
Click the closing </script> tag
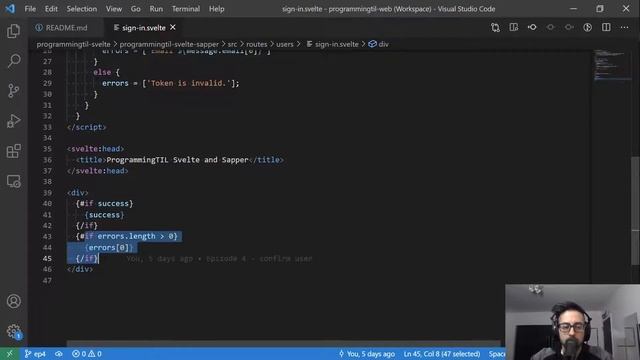coord(87,127)
